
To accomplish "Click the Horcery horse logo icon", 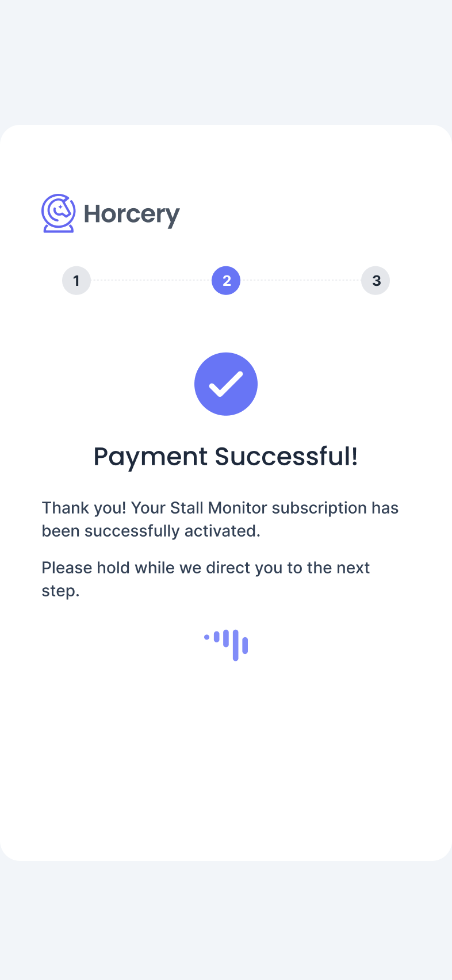I will click(x=58, y=213).
